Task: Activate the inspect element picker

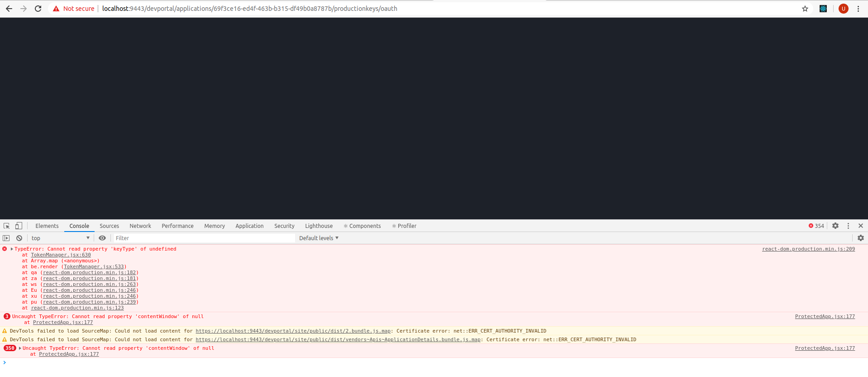Action: tap(7, 226)
